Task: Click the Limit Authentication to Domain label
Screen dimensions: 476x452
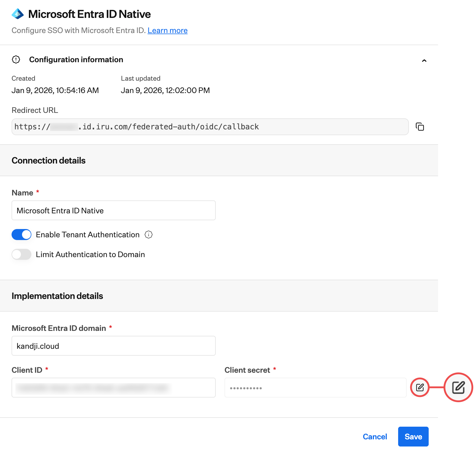Action: (x=91, y=254)
